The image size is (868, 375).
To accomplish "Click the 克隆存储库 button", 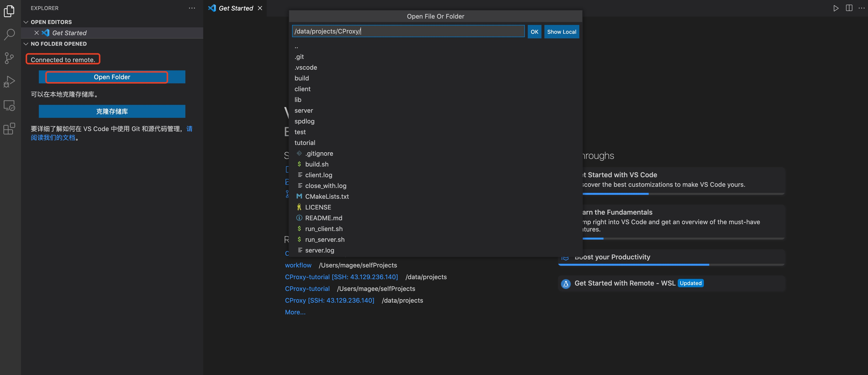I will (112, 111).
